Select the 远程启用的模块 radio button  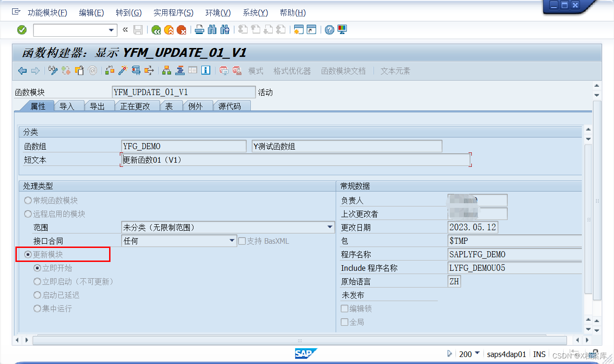[x=28, y=214]
